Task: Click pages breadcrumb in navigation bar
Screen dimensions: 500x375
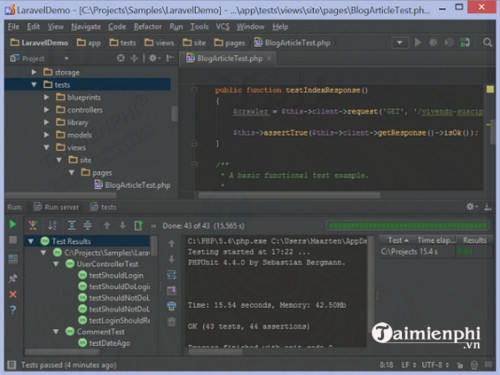Action: click(229, 43)
